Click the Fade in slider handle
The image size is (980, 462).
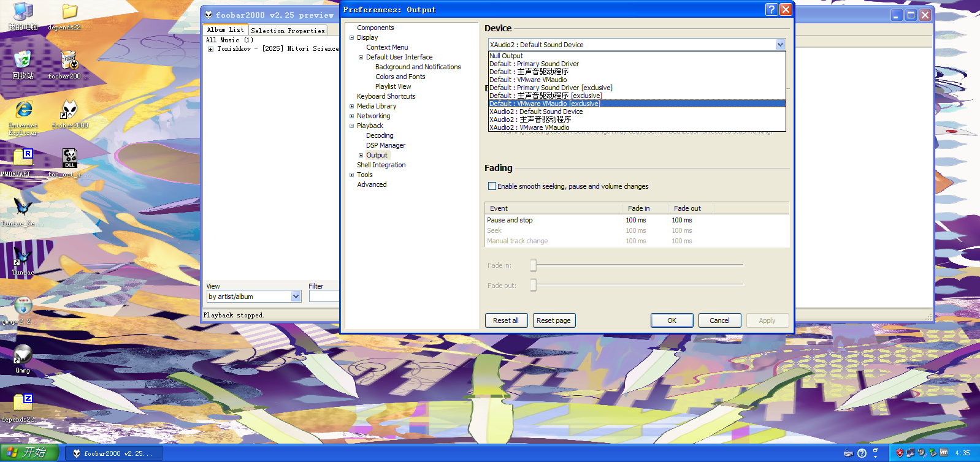click(x=533, y=265)
